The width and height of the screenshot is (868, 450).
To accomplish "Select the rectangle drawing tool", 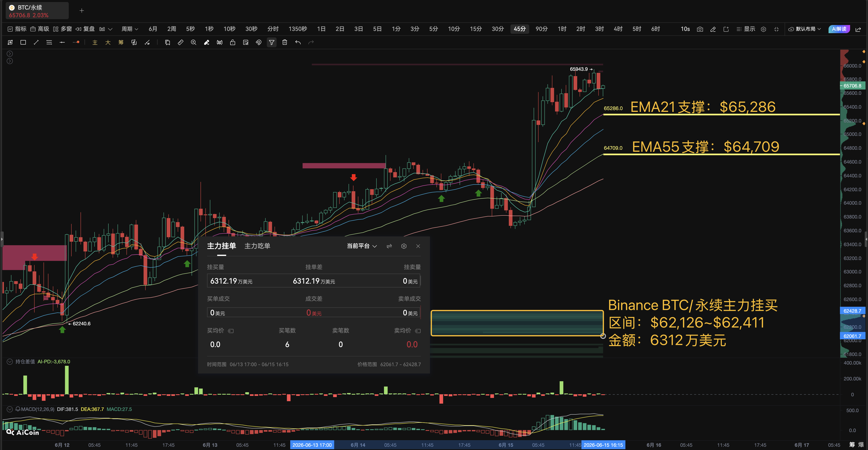I will tap(23, 43).
